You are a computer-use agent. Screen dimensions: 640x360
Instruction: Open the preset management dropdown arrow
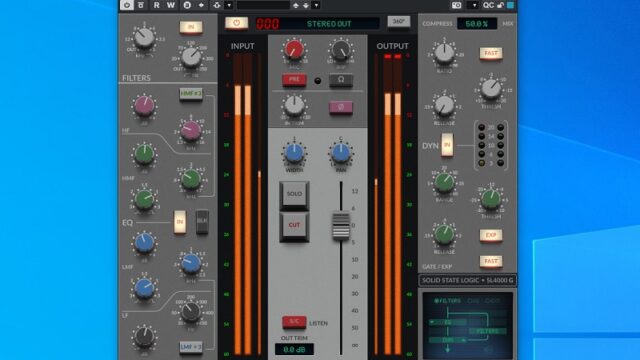point(316,5)
